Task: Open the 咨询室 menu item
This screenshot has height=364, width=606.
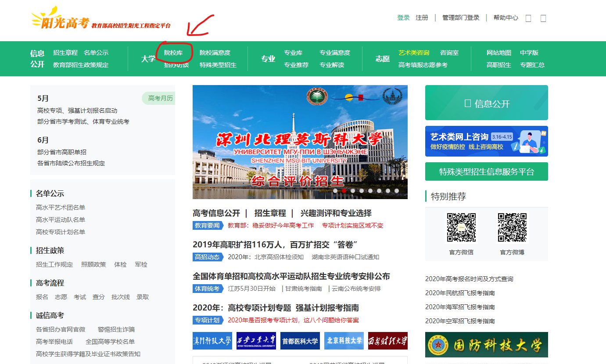Action: (449, 53)
